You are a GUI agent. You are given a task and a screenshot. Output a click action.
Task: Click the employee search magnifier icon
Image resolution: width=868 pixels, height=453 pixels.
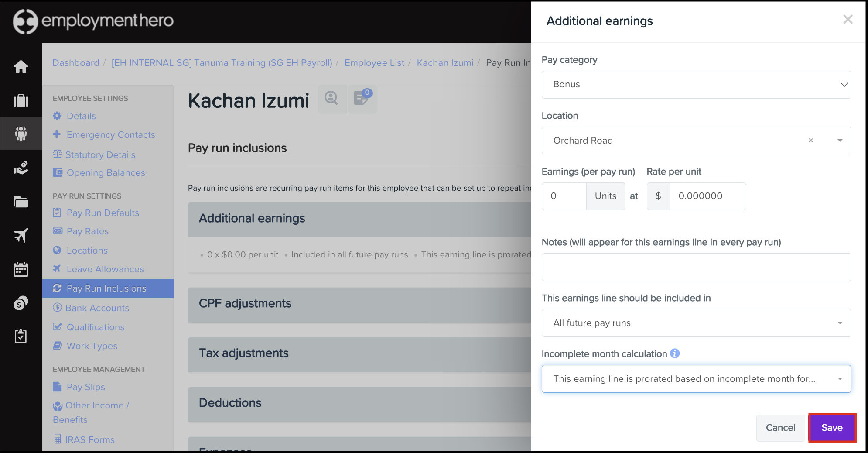331,98
